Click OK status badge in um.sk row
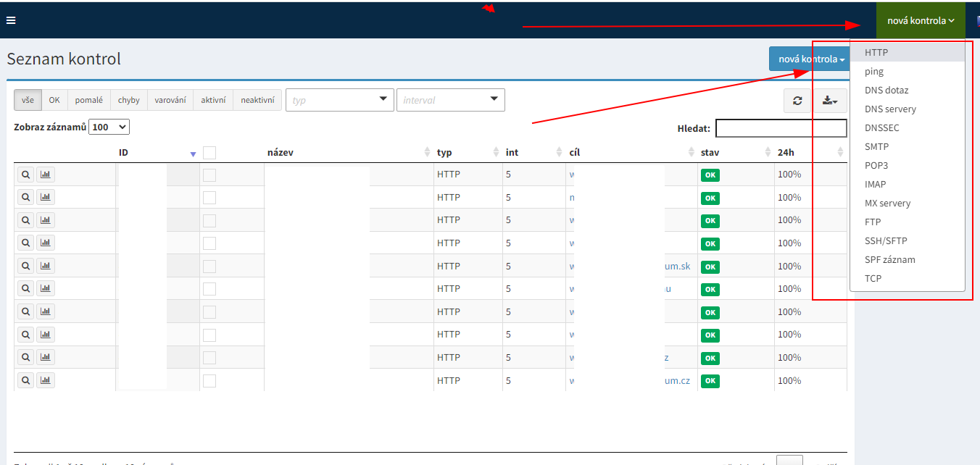 click(x=710, y=267)
